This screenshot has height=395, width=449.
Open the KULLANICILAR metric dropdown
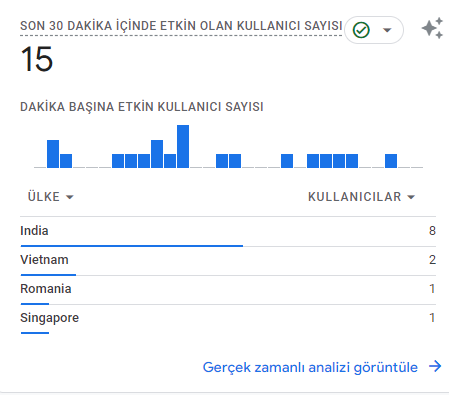pyautogui.click(x=361, y=197)
